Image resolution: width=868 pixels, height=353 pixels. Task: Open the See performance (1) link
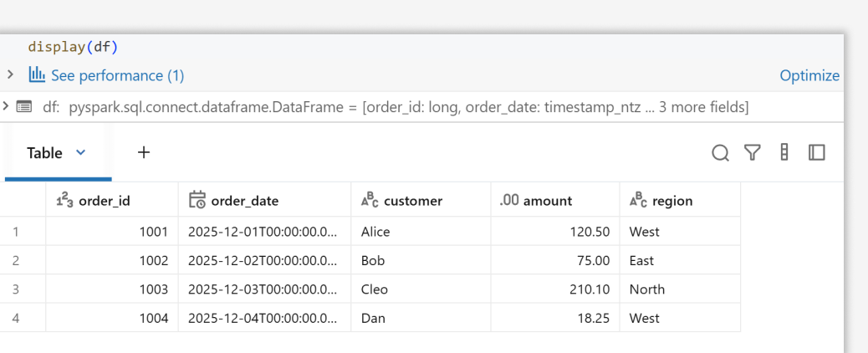[117, 75]
